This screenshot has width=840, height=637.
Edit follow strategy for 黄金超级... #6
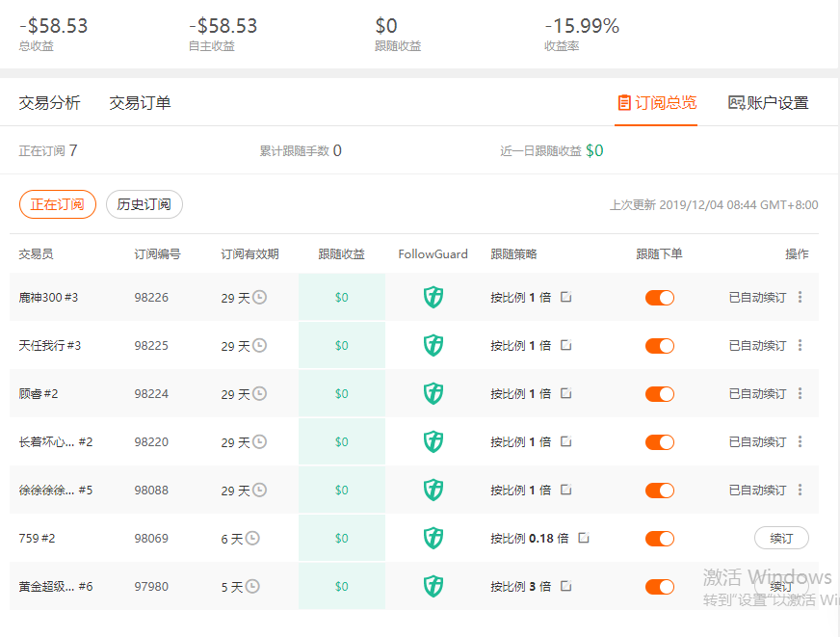coord(566,586)
